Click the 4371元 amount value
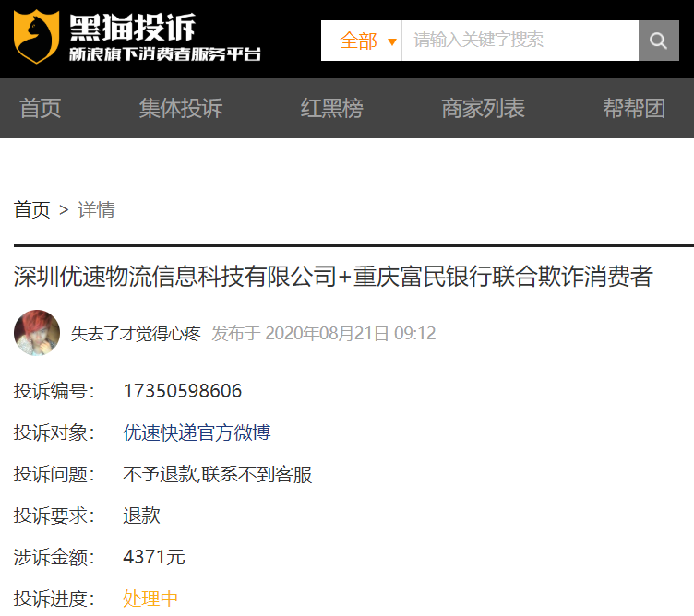This screenshot has height=616, width=694. click(153, 557)
